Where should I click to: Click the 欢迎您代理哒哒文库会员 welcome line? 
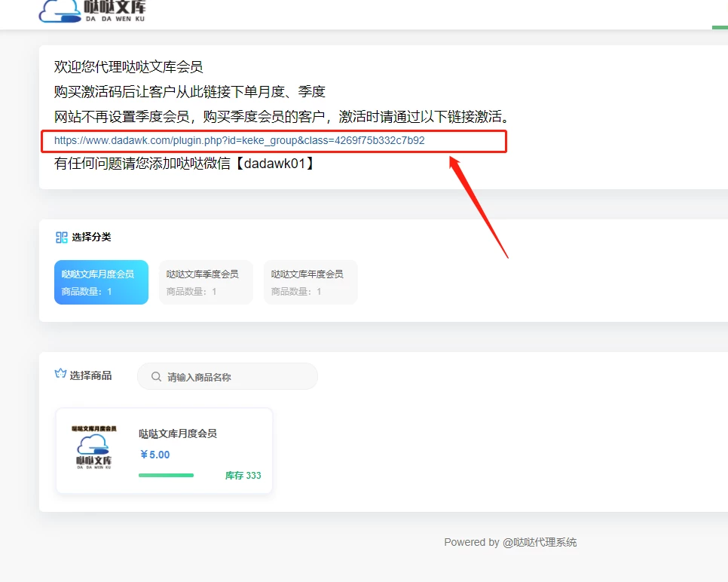click(x=129, y=67)
